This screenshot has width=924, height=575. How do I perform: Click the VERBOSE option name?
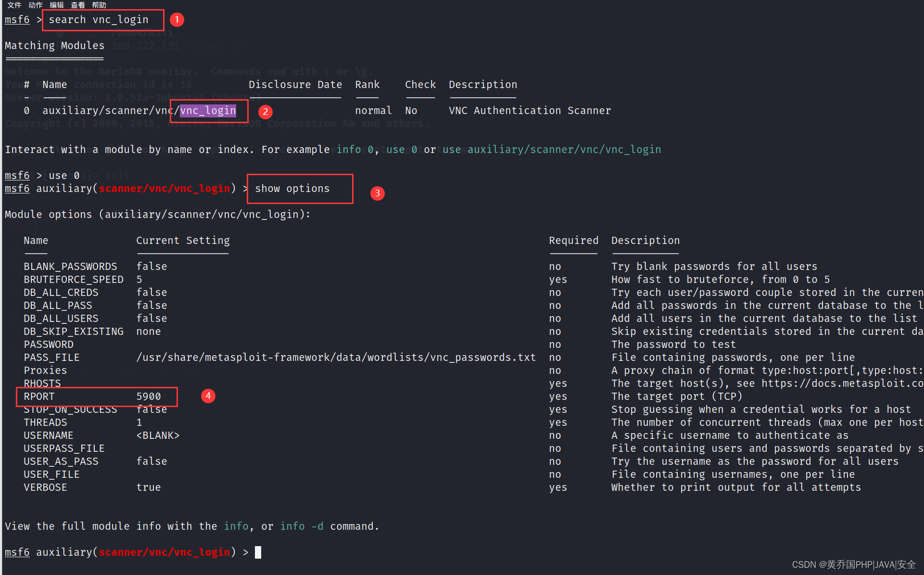pyautogui.click(x=45, y=487)
